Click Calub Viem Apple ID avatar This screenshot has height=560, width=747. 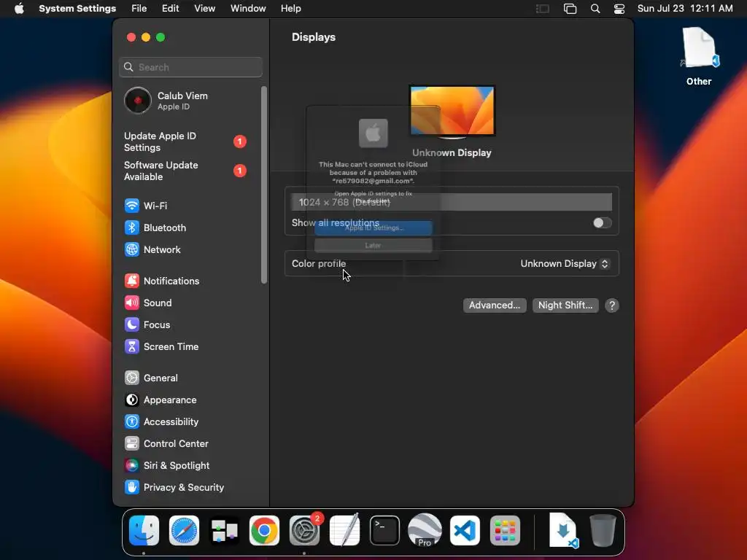tap(138, 101)
